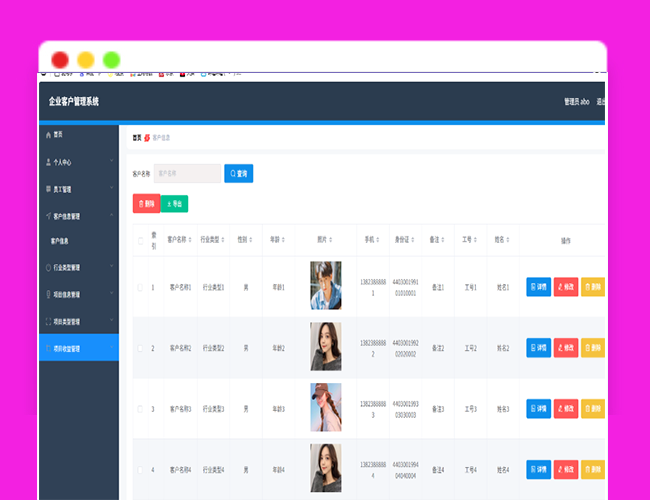Check the checkbox for row 2
This screenshot has height=500, width=650.
140,348
